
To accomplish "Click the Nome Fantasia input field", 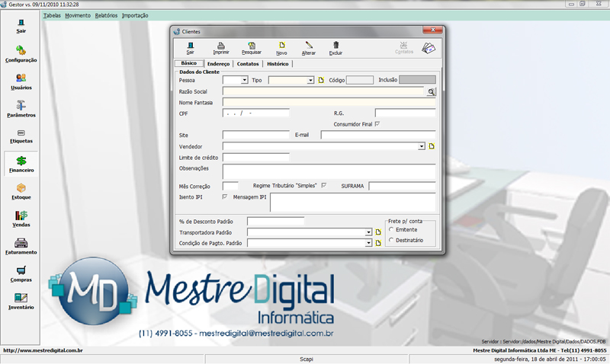I will tap(329, 102).
